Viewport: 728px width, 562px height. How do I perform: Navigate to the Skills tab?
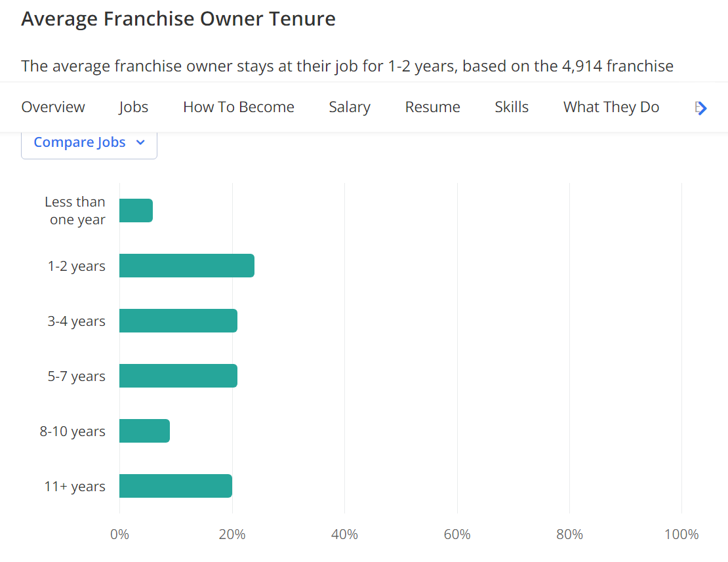click(x=512, y=108)
